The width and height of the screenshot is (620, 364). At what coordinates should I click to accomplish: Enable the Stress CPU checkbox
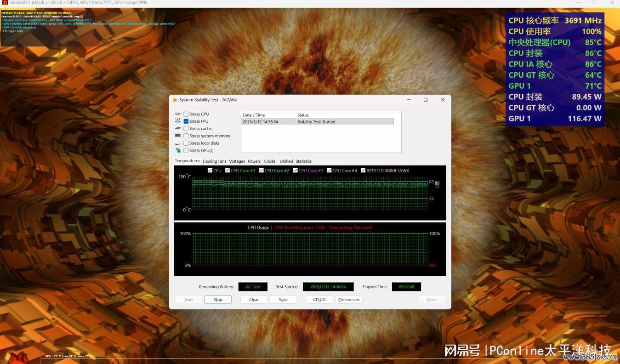pos(186,114)
